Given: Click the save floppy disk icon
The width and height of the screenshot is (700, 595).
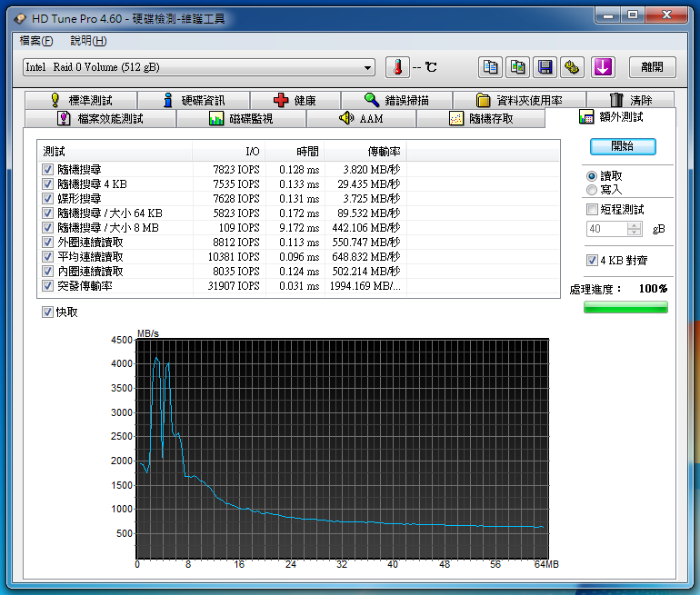Looking at the screenshot, I should click(545, 67).
